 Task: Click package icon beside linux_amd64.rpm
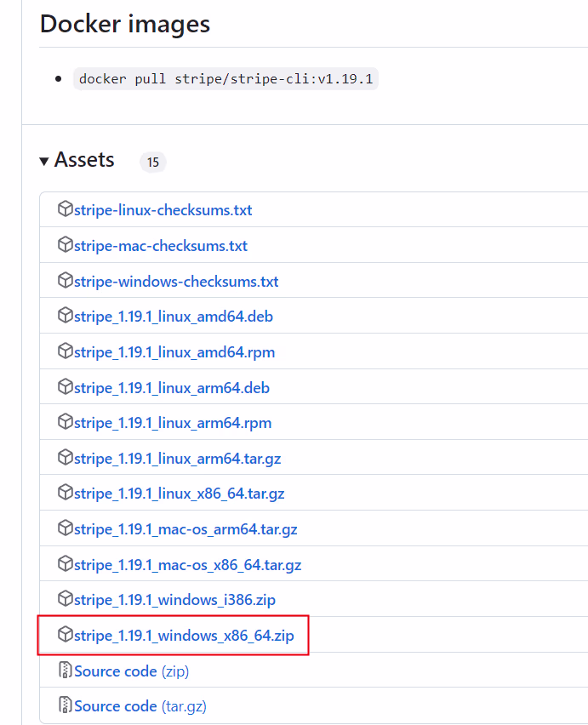click(66, 351)
